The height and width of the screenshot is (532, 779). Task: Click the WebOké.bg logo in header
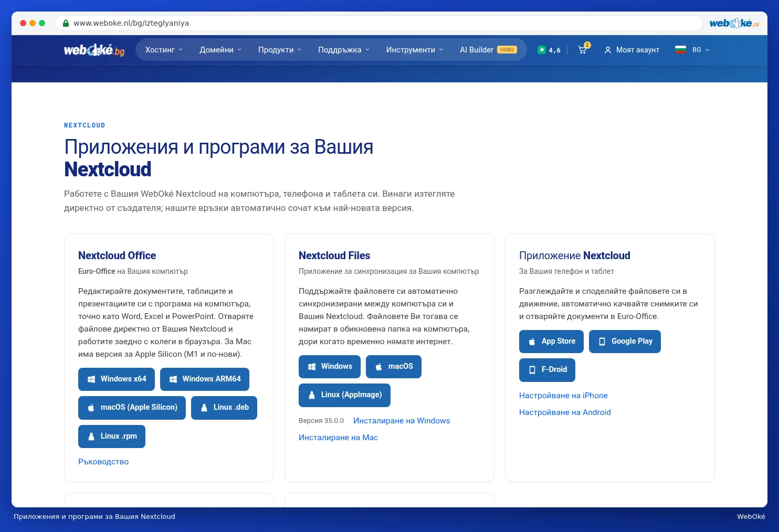(x=94, y=50)
